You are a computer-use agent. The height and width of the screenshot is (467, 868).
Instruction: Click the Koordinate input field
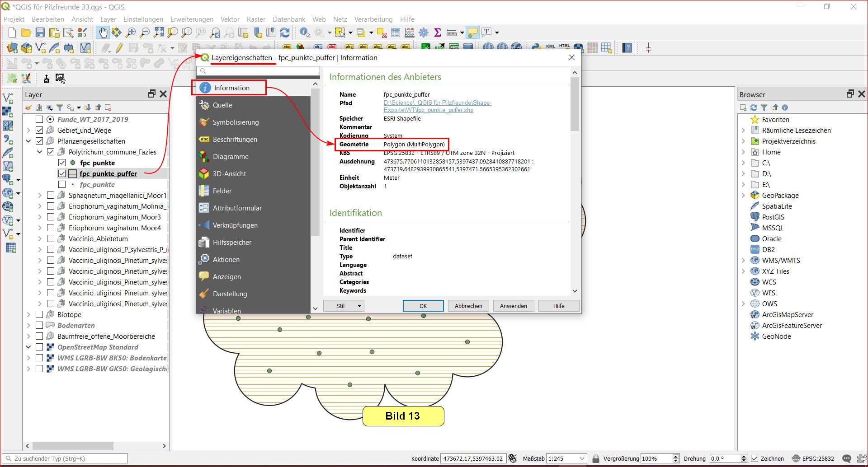point(473,458)
